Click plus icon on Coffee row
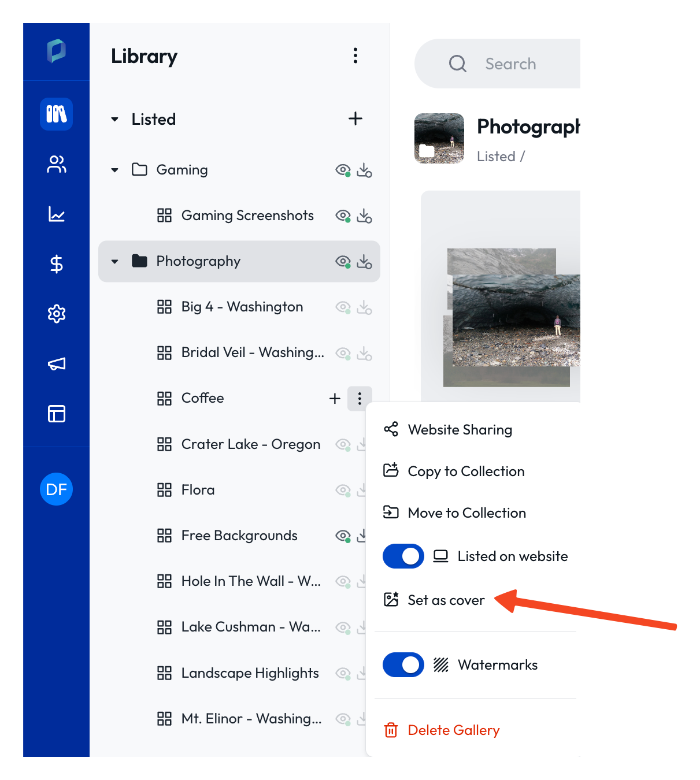 (x=335, y=399)
